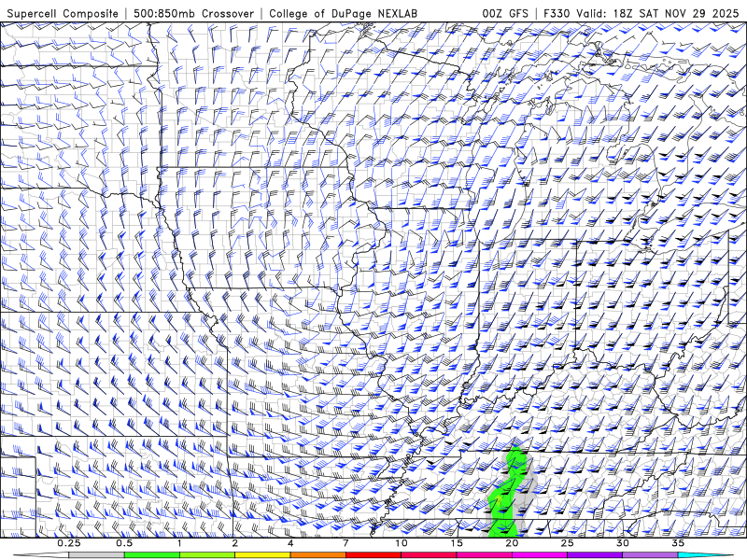Click the '15' legend scale label
This screenshot has height=560, width=747.
tap(457, 543)
